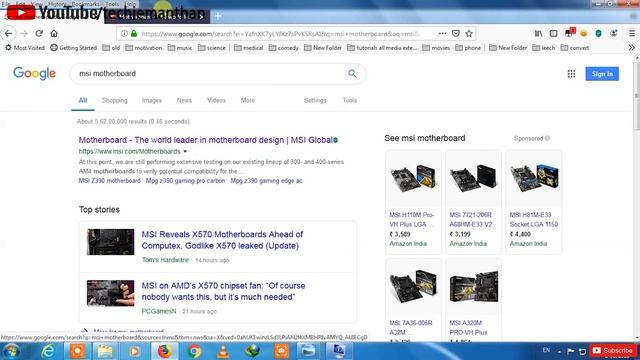The width and height of the screenshot is (640, 360).
Task: Open the Tools search options
Action: pos(350,100)
